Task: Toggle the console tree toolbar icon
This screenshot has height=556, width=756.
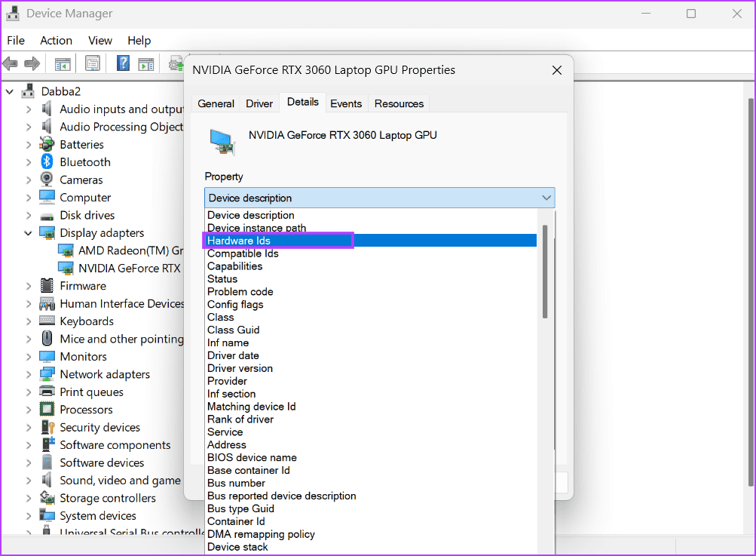Action: (62, 63)
